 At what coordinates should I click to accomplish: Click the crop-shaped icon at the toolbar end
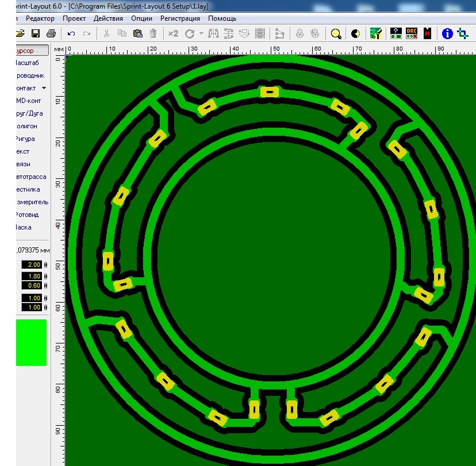tap(463, 33)
